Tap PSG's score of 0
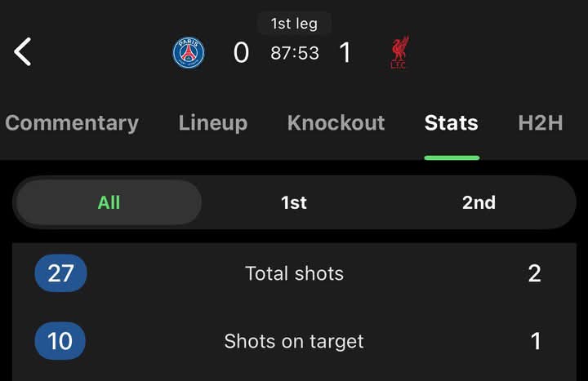The width and height of the screenshot is (588, 381). (x=241, y=53)
